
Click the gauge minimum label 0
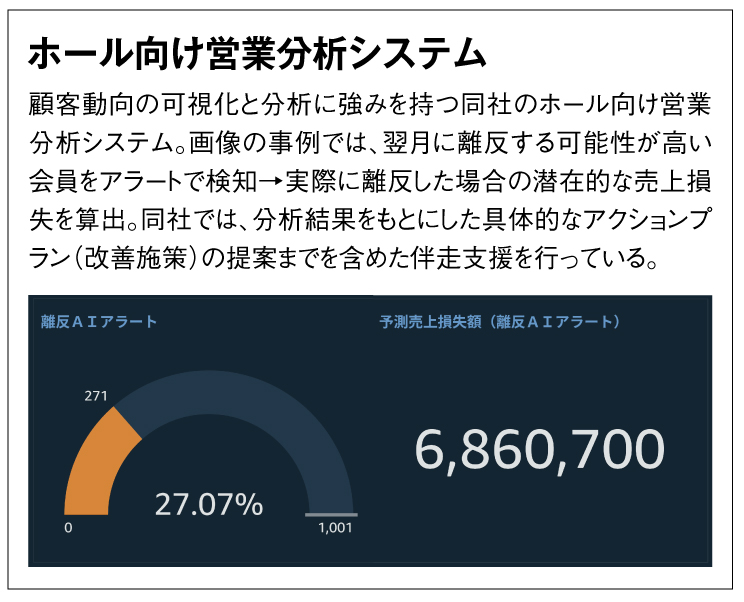(x=68, y=529)
